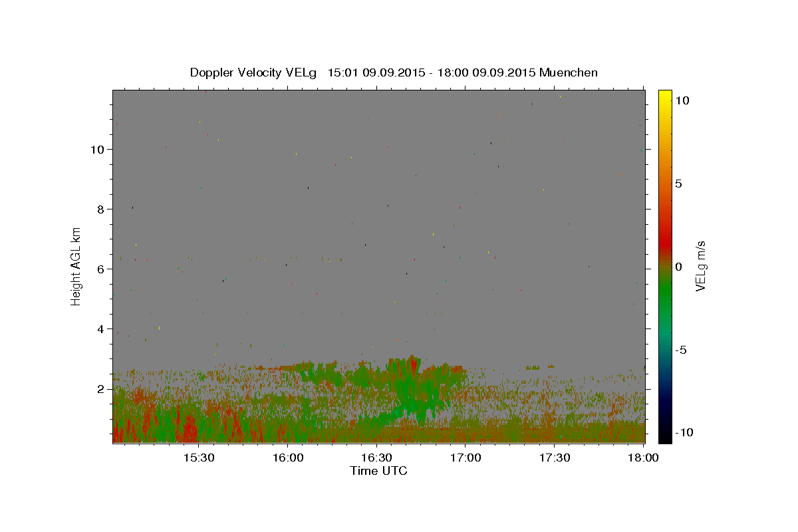Click the height axis tick label '8'
Viewport: 798px width, 532px height.
[101, 209]
